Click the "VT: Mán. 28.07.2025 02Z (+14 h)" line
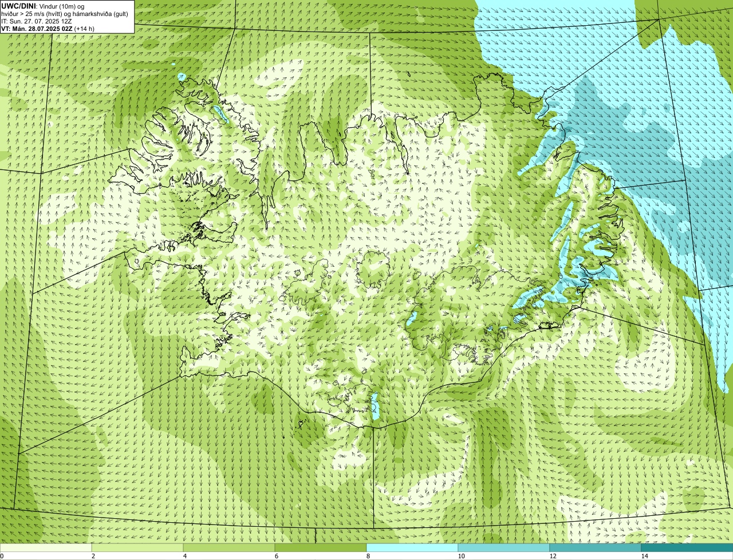Image resolution: width=733 pixels, height=560 pixels. point(48,28)
